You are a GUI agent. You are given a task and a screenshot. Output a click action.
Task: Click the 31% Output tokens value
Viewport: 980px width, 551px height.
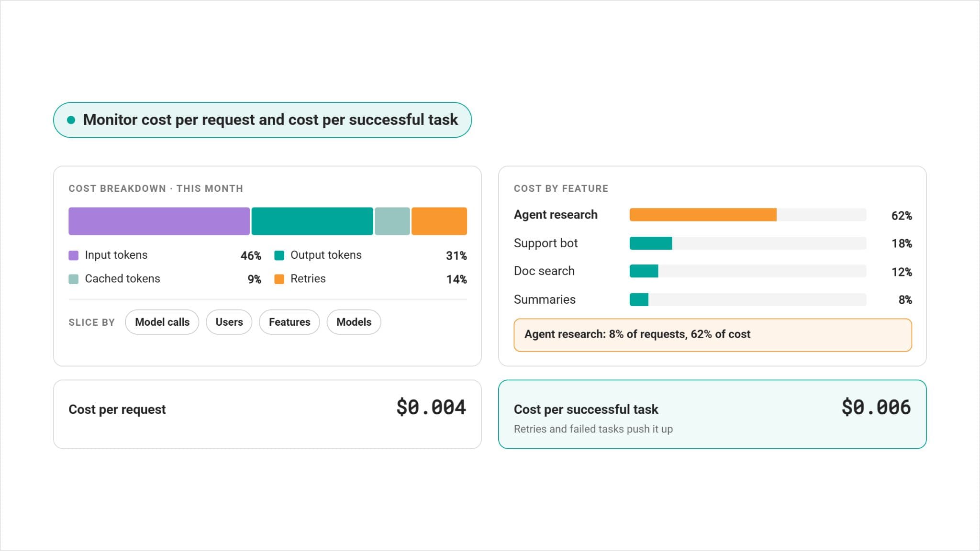click(457, 256)
